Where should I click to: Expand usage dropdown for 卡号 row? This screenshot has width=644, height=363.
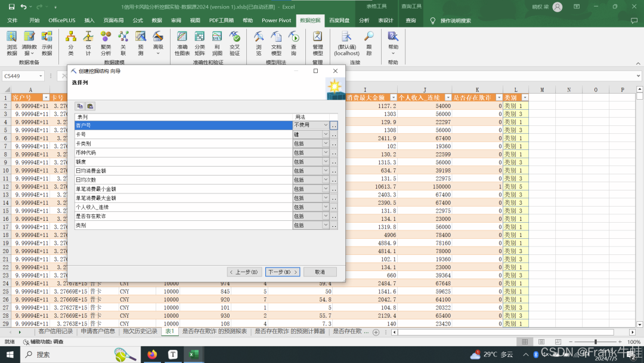[326, 135]
